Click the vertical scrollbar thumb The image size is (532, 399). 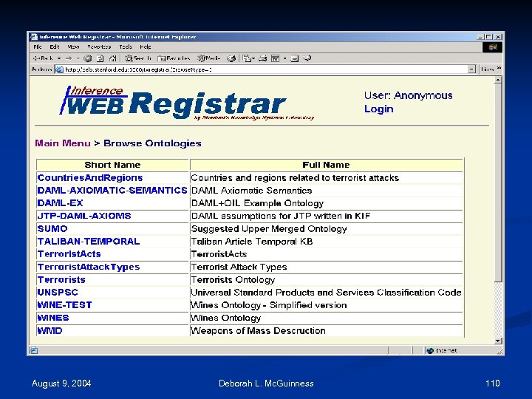(498, 183)
